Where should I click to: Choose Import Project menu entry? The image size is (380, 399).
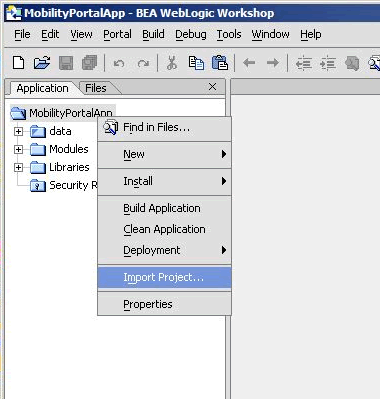(164, 277)
